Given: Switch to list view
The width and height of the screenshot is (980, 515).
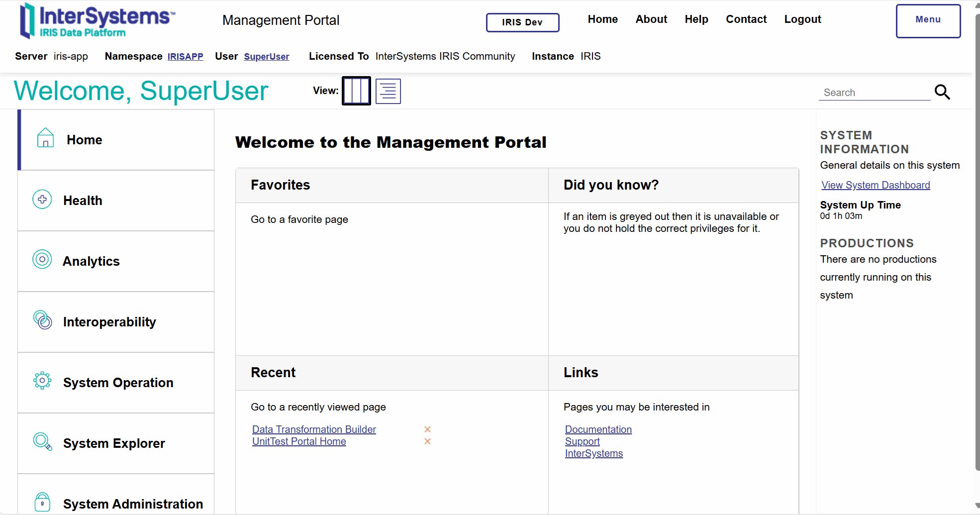Looking at the screenshot, I should tap(388, 91).
